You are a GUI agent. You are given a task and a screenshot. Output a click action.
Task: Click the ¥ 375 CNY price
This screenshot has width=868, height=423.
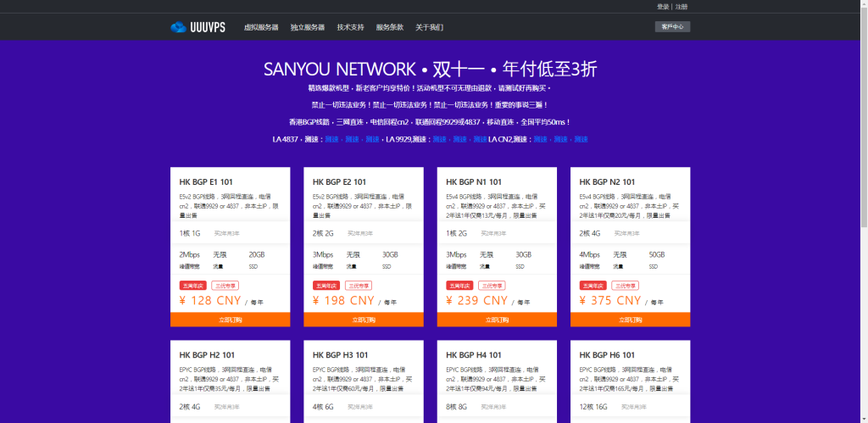coord(610,301)
